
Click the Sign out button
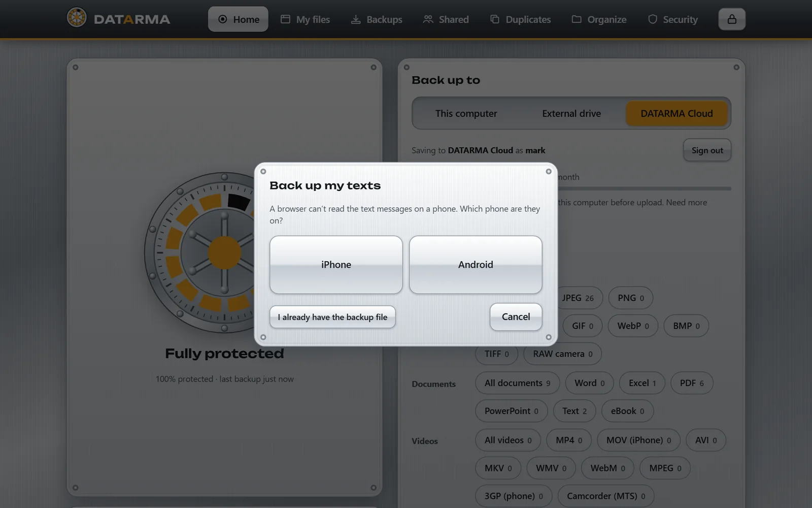(707, 150)
